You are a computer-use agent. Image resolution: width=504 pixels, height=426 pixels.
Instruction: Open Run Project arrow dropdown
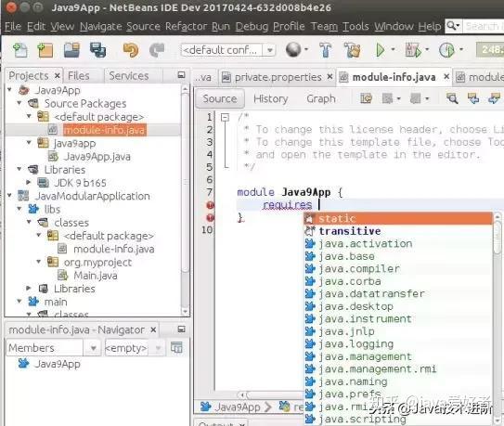click(x=393, y=49)
